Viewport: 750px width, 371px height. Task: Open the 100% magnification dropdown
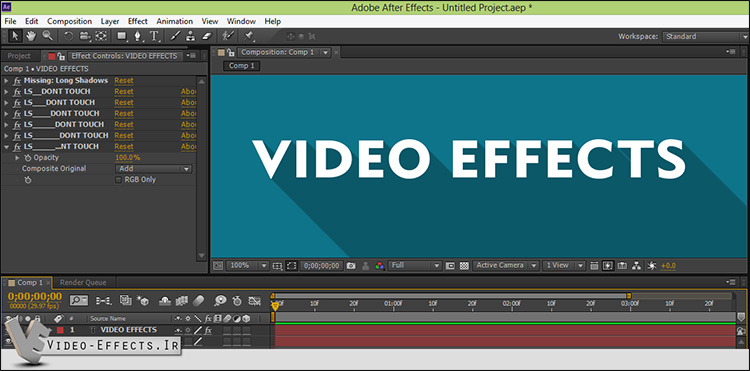pos(247,266)
